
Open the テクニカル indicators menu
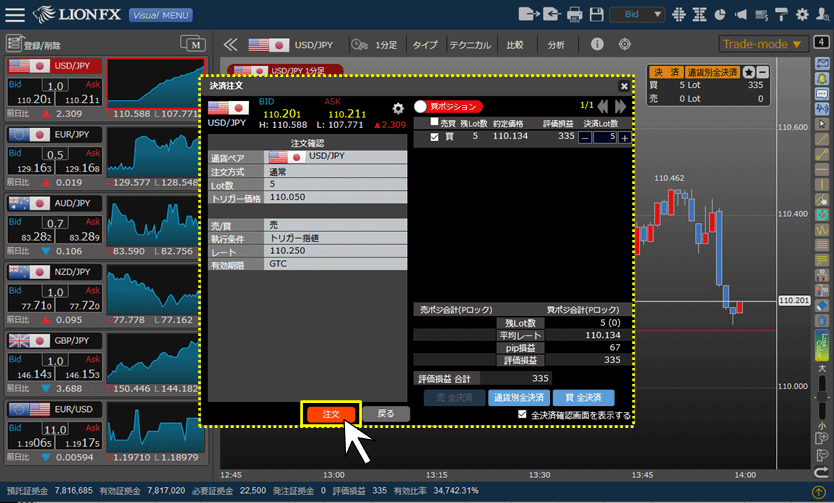470,45
